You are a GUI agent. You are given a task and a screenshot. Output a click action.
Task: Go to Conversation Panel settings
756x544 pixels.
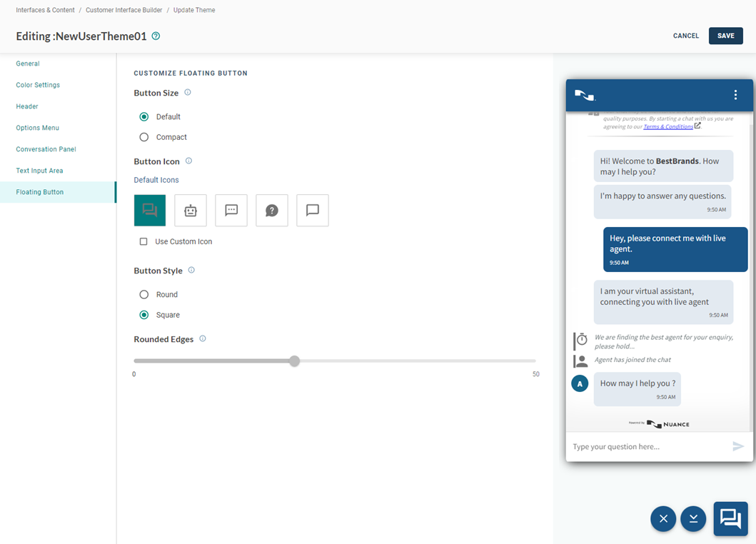point(46,149)
